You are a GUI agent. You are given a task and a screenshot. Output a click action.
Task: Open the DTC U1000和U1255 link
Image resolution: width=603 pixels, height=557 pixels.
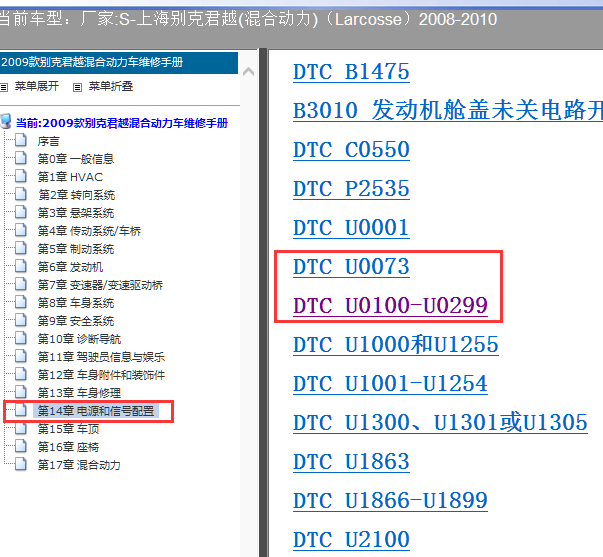coord(396,345)
